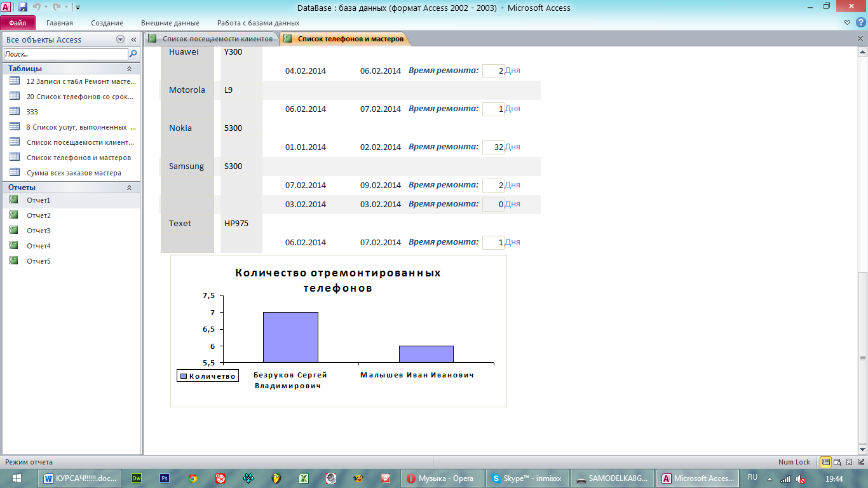
Task: Open the Внешние данные ribbon tab
Action: [170, 23]
